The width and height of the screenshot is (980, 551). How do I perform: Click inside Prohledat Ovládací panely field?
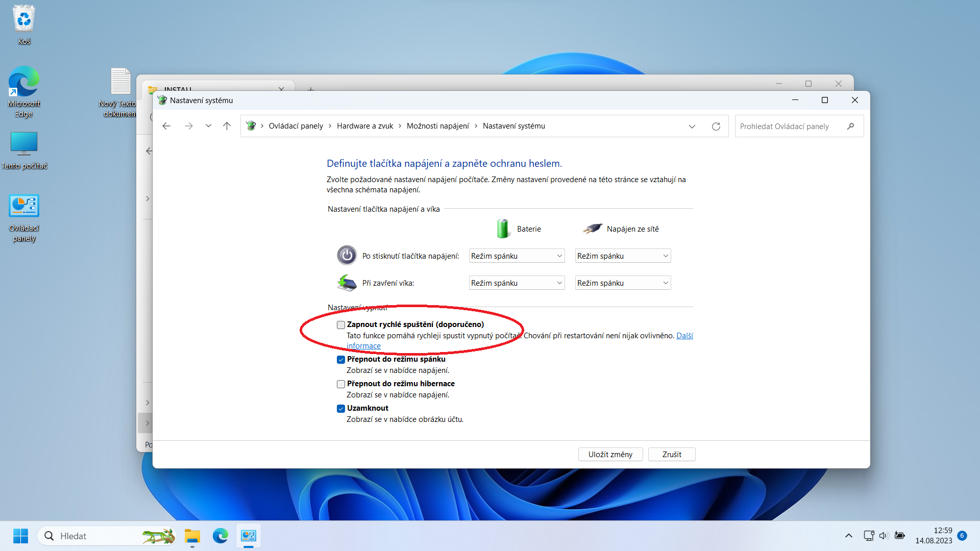[786, 127]
